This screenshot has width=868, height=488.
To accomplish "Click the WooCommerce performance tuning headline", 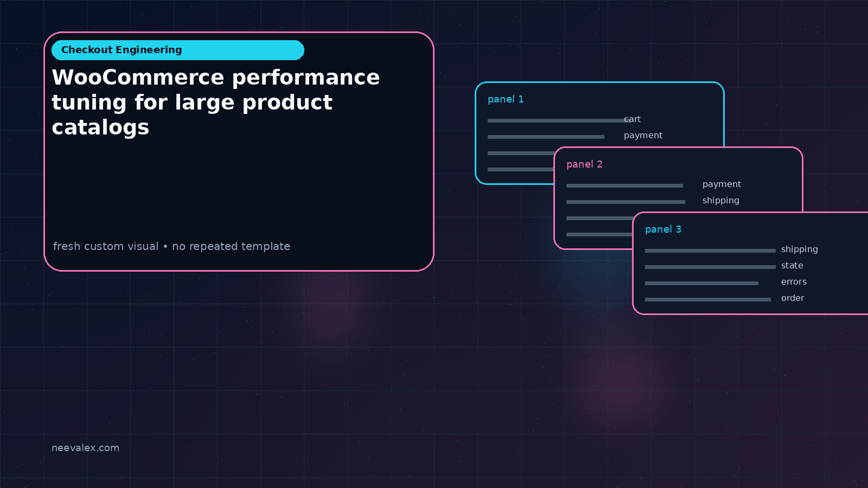I will (216, 102).
